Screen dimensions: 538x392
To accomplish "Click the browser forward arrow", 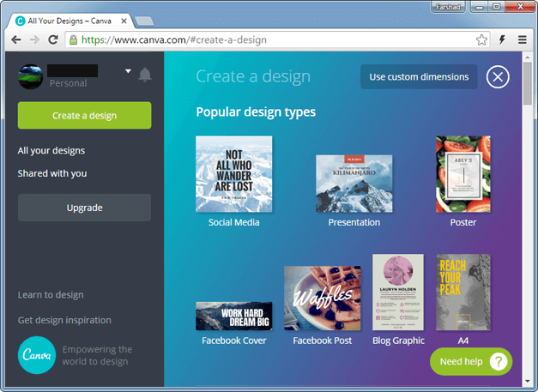I will (x=34, y=39).
